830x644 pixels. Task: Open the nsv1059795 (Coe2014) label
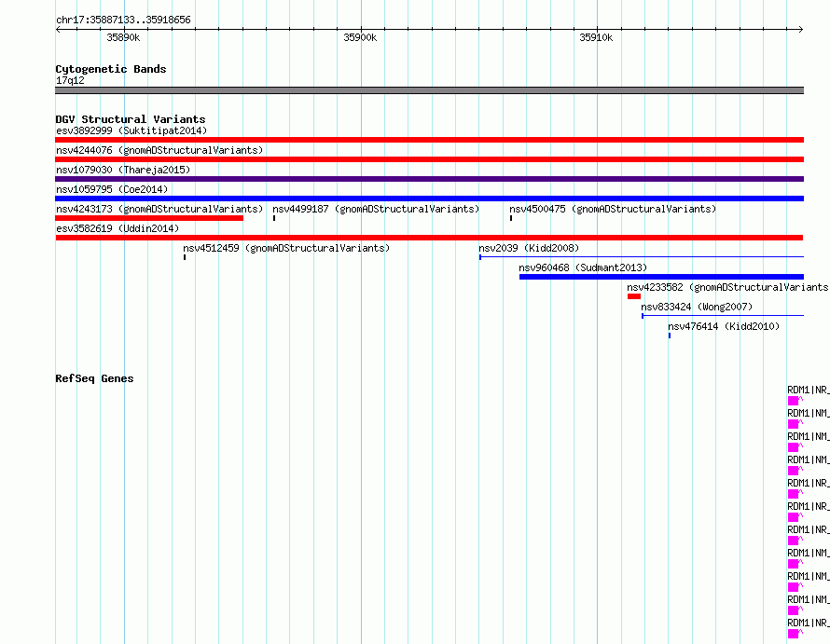112,189
